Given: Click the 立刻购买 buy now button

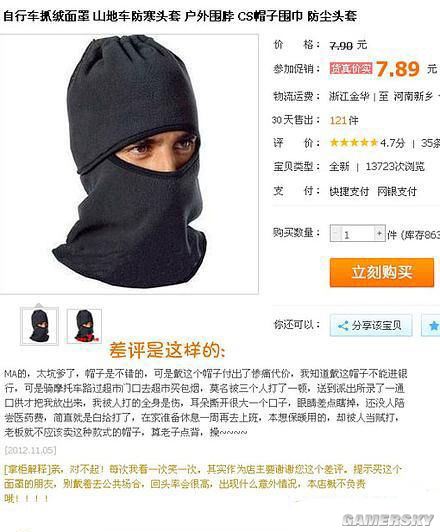Looking at the screenshot, I should pyautogui.click(x=382, y=272).
